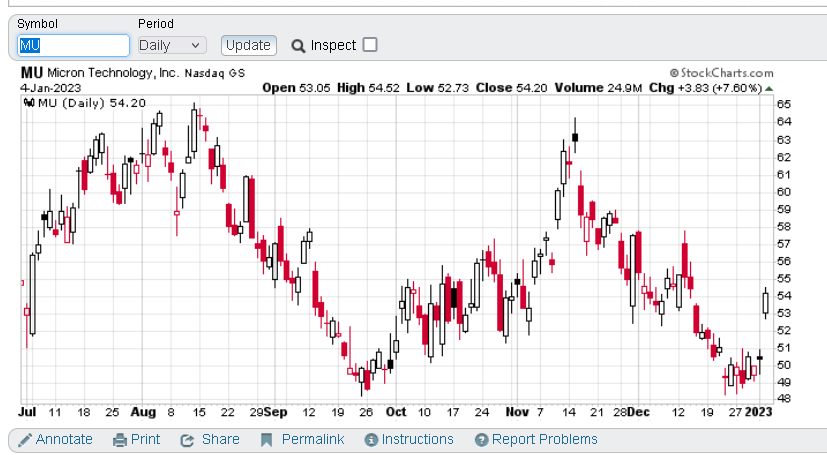Click the 'High 54.52' value
Viewport: 827px width, 455px height.
[368, 88]
